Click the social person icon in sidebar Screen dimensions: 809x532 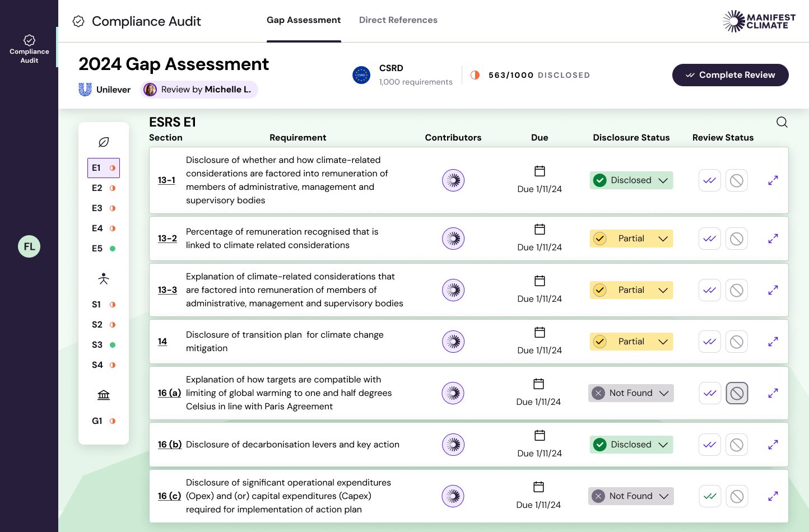click(x=104, y=278)
